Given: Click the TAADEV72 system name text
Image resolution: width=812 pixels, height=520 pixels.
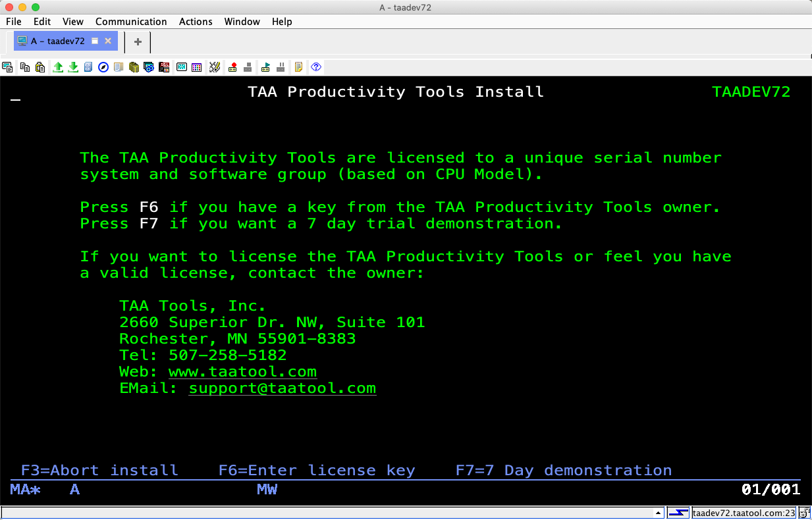Looking at the screenshot, I should click(x=751, y=92).
